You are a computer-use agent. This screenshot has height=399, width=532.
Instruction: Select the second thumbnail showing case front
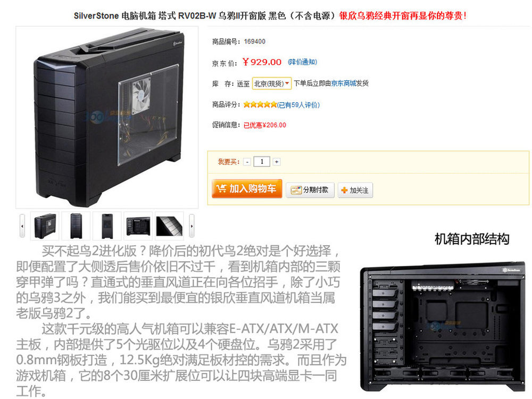click(x=76, y=226)
